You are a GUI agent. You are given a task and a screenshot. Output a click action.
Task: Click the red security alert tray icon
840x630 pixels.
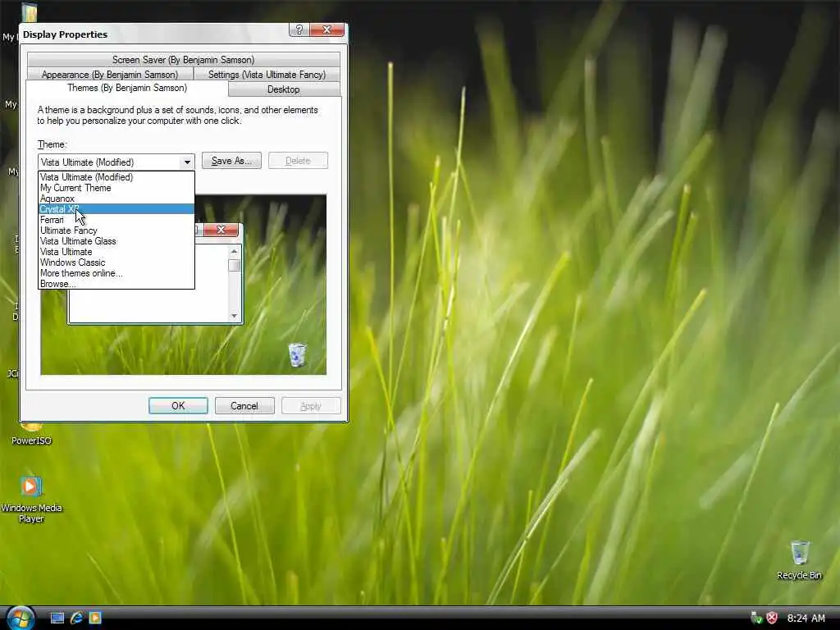click(x=772, y=619)
